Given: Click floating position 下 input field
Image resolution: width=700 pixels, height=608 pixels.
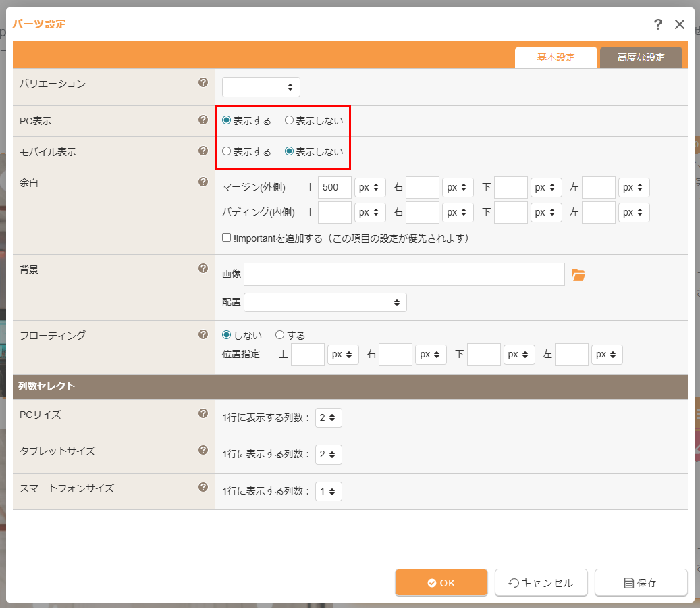Looking at the screenshot, I should pyautogui.click(x=484, y=354).
